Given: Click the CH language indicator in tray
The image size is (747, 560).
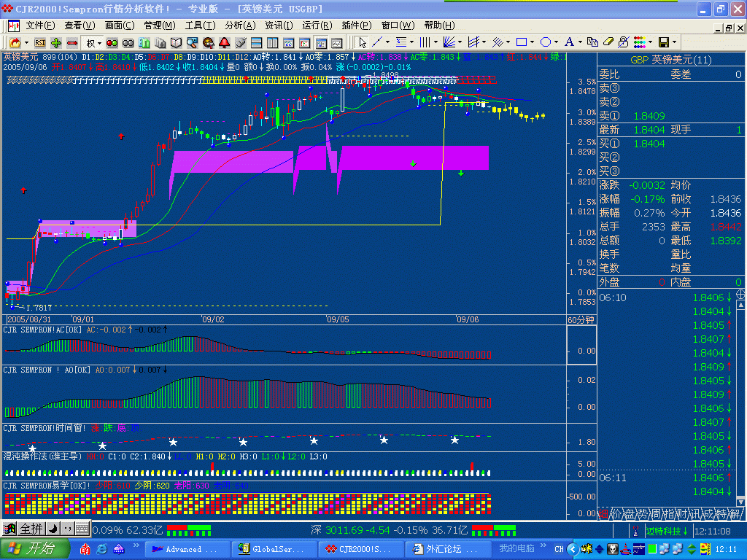Looking at the screenshot, I should point(559,549).
